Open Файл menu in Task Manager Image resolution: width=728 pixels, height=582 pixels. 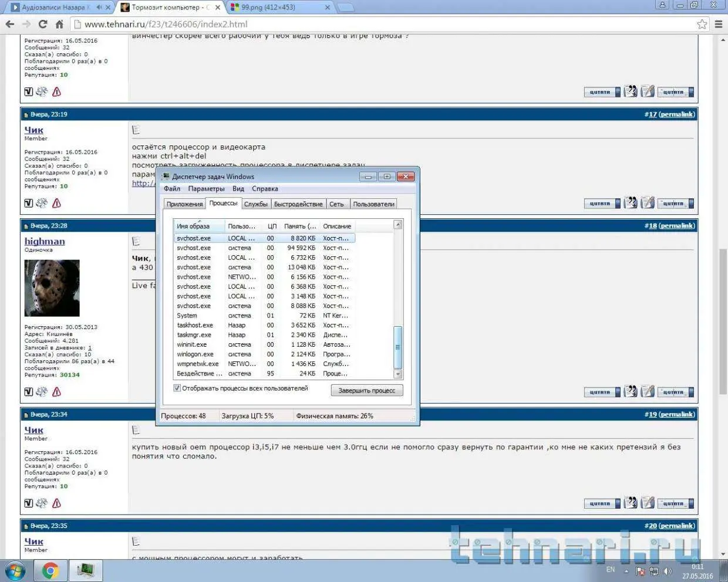click(x=172, y=189)
